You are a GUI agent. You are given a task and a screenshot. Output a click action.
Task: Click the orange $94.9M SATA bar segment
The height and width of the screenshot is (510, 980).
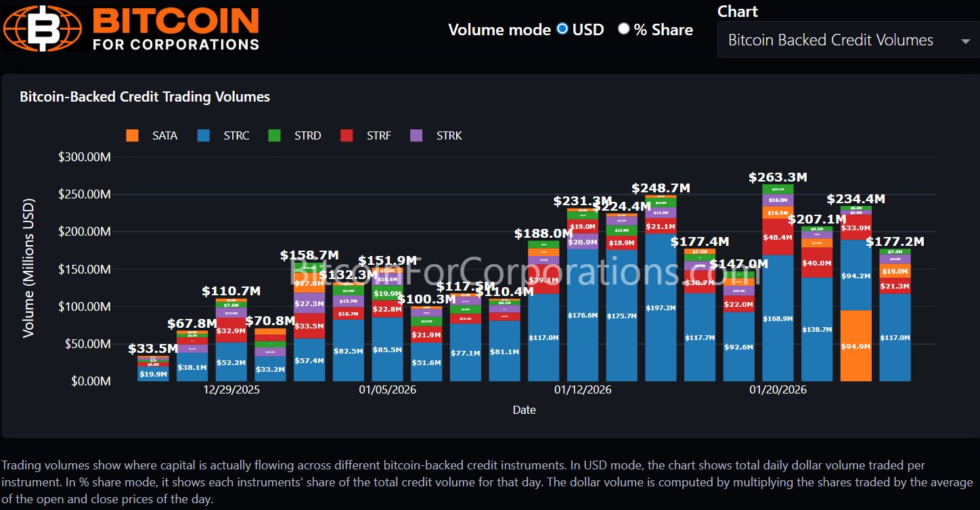tap(855, 345)
